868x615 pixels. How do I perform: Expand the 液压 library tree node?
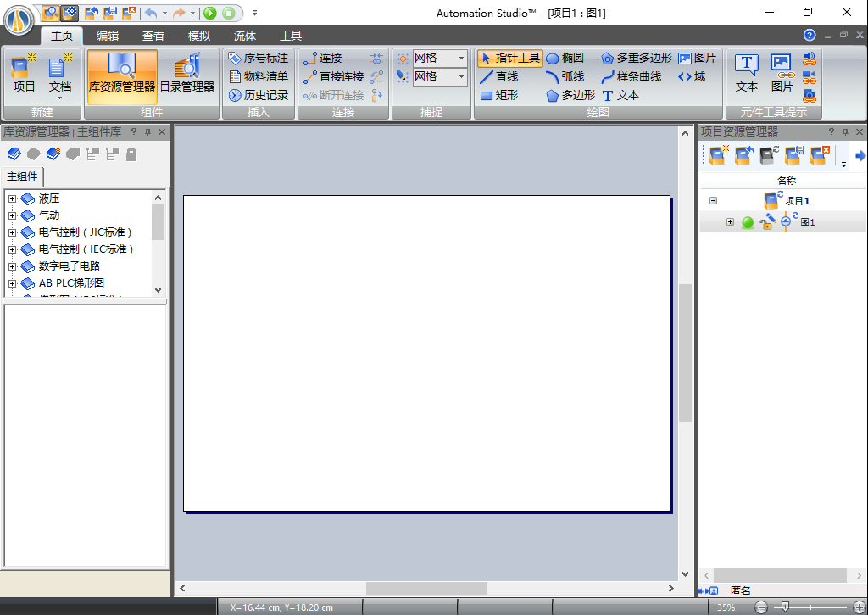click(12, 198)
